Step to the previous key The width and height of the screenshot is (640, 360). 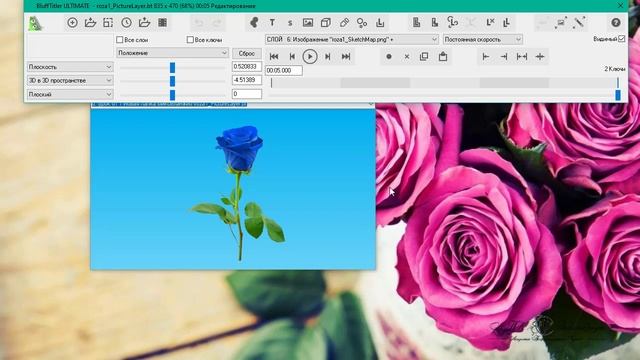click(x=292, y=56)
